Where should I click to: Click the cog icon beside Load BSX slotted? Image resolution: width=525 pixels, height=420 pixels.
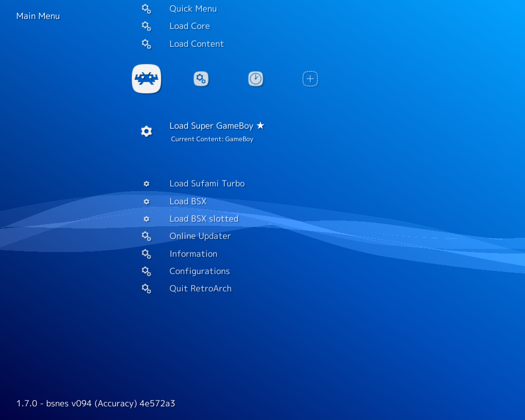(x=146, y=219)
